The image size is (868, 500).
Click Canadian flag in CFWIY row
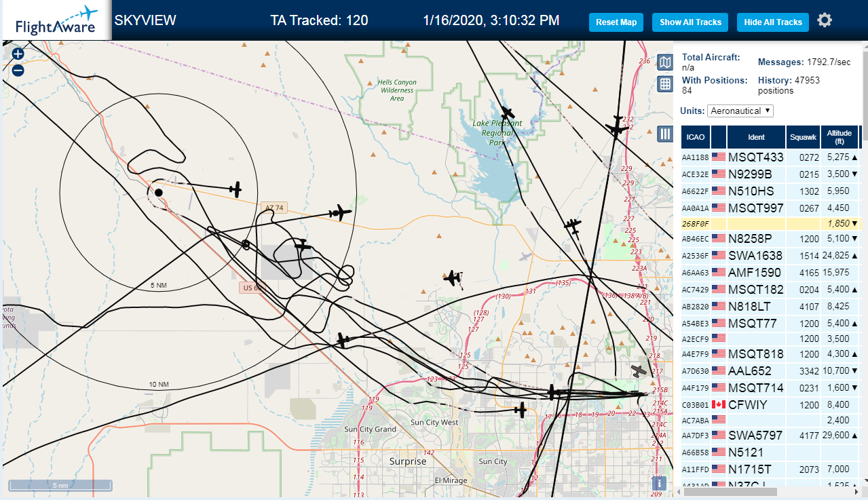click(x=719, y=404)
